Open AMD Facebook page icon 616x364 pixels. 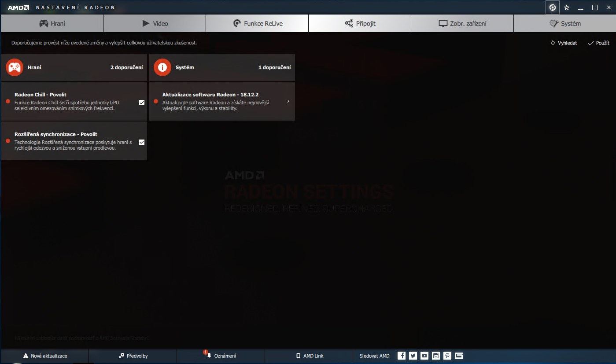point(402,356)
